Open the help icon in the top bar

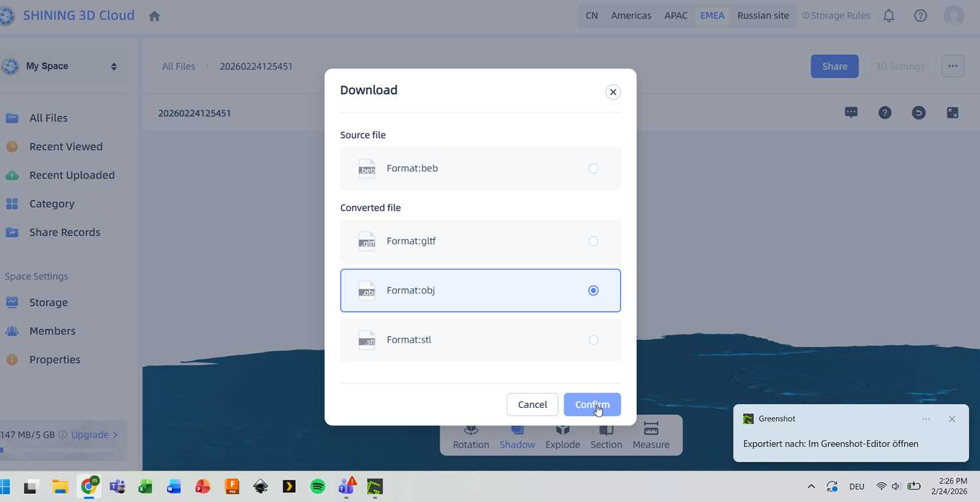tap(920, 16)
